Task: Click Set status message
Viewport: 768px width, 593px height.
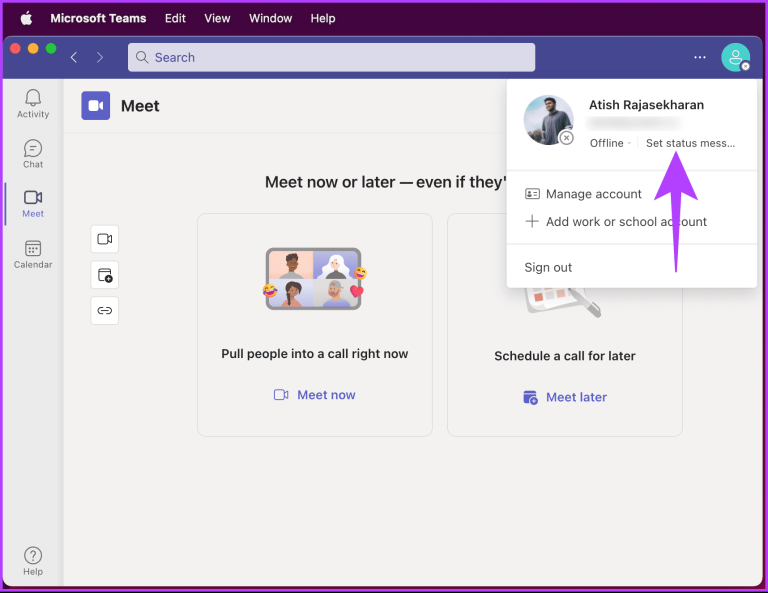Action: (690, 143)
